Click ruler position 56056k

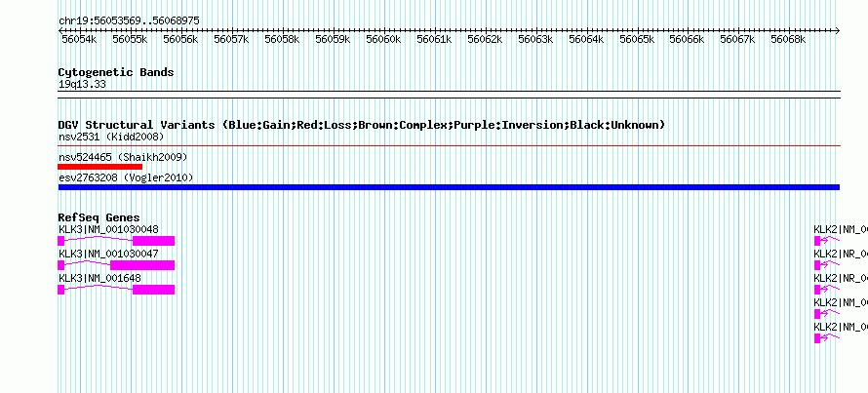click(180, 40)
